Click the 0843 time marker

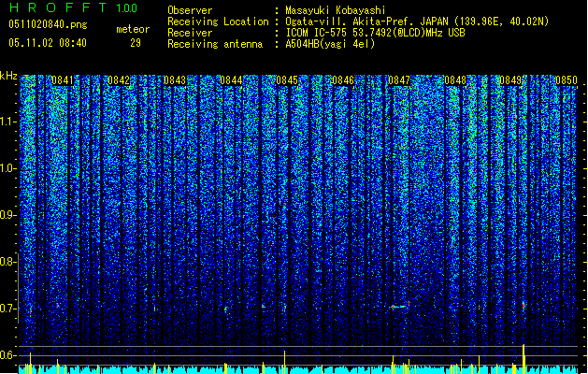click(x=175, y=80)
